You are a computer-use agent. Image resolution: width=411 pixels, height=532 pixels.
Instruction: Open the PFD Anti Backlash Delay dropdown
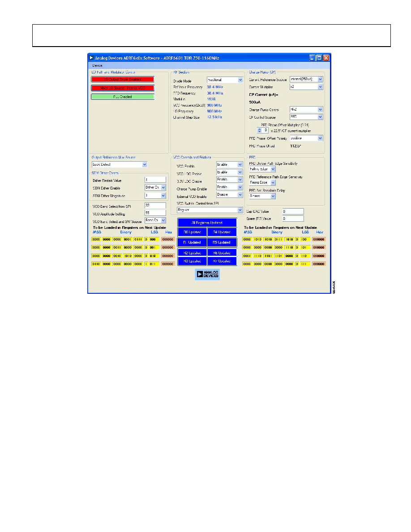tap(262, 196)
